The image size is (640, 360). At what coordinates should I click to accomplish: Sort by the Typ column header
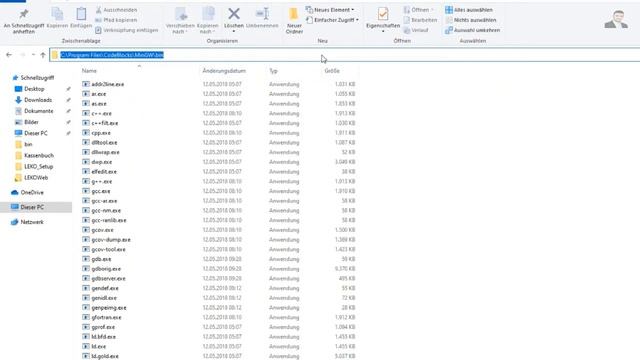[273, 71]
